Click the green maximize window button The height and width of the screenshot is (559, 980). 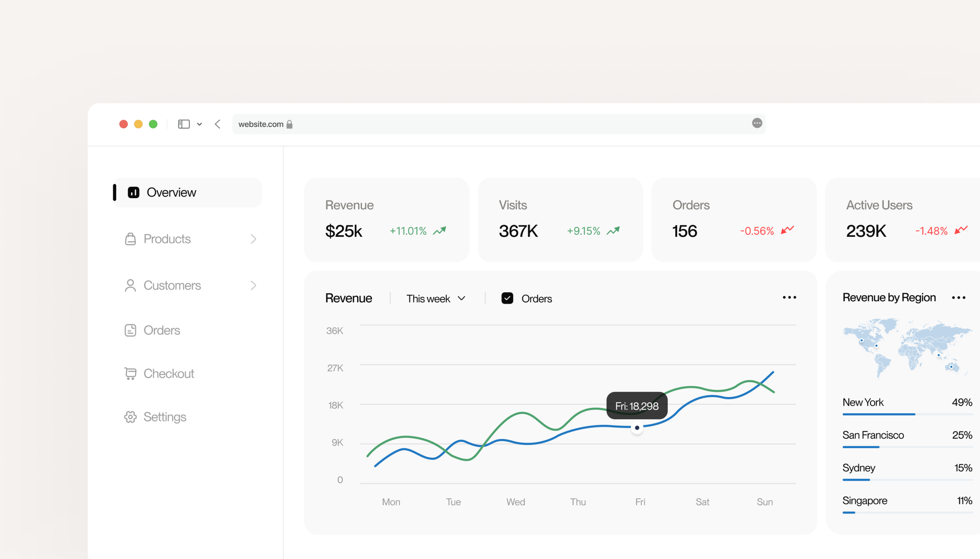pyautogui.click(x=153, y=124)
